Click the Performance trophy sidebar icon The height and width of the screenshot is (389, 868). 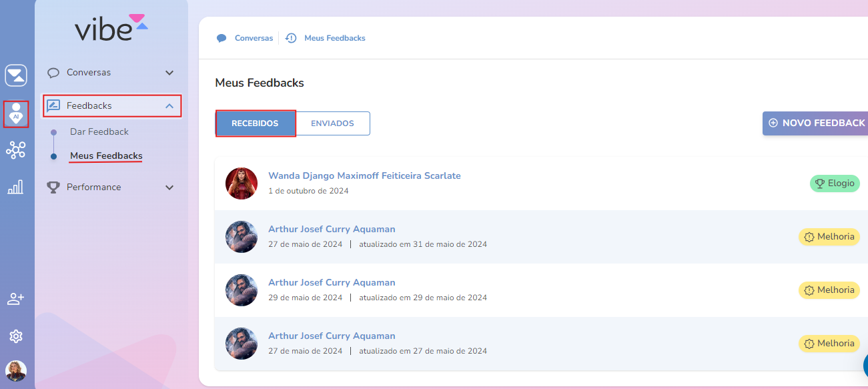pos(53,187)
